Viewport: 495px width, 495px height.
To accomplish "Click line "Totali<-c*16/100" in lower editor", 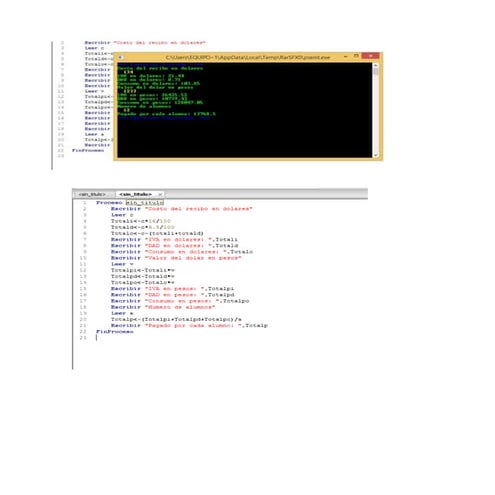I will click(x=141, y=221).
